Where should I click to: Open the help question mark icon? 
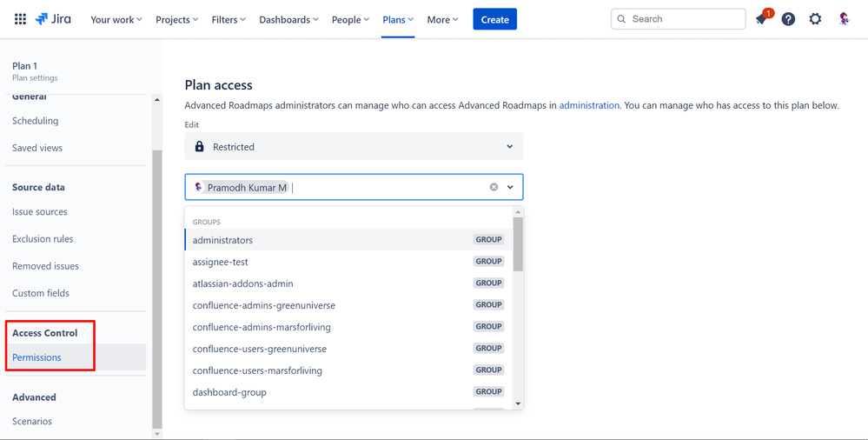pos(788,19)
